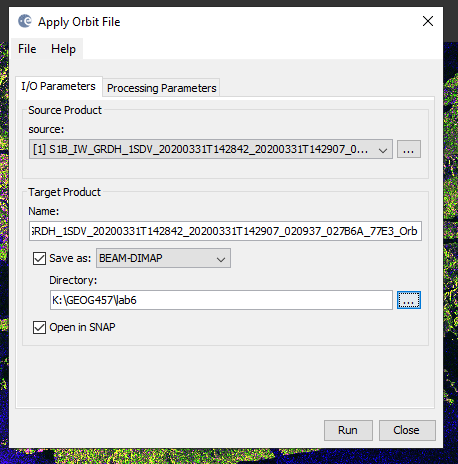Toggle the Open in SNAP checkbox
Screen dimensions: 458x464
click(39, 327)
